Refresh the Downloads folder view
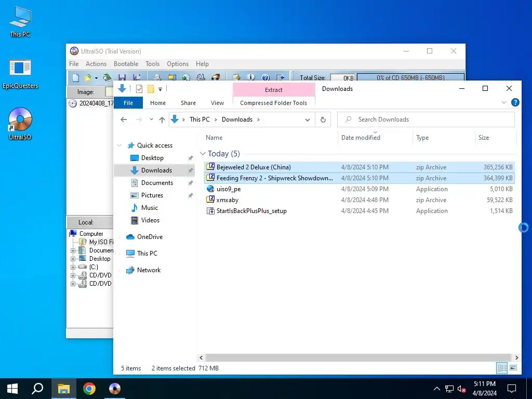This screenshot has height=399, width=532. click(323, 119)
